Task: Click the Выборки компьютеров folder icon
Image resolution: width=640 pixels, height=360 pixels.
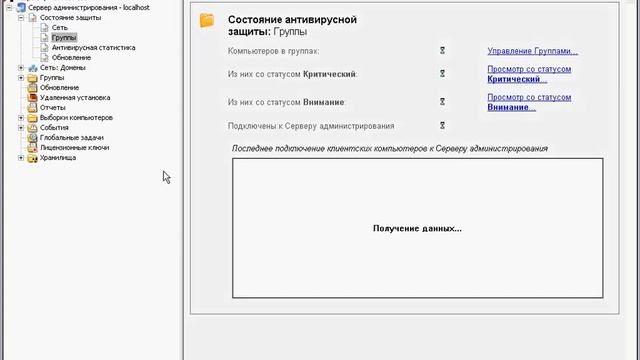Action: point(33,118)
